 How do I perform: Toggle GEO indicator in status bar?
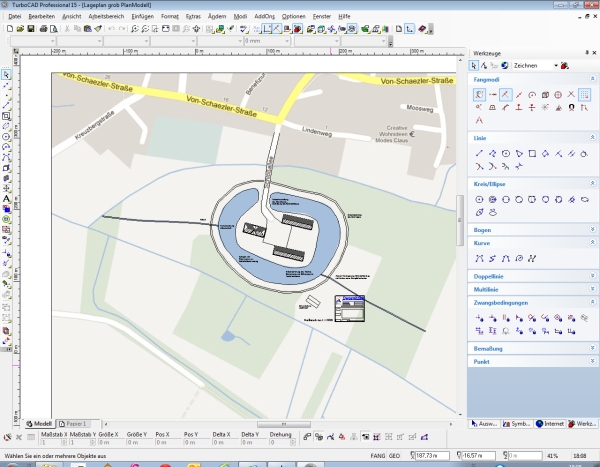[393, 457]
